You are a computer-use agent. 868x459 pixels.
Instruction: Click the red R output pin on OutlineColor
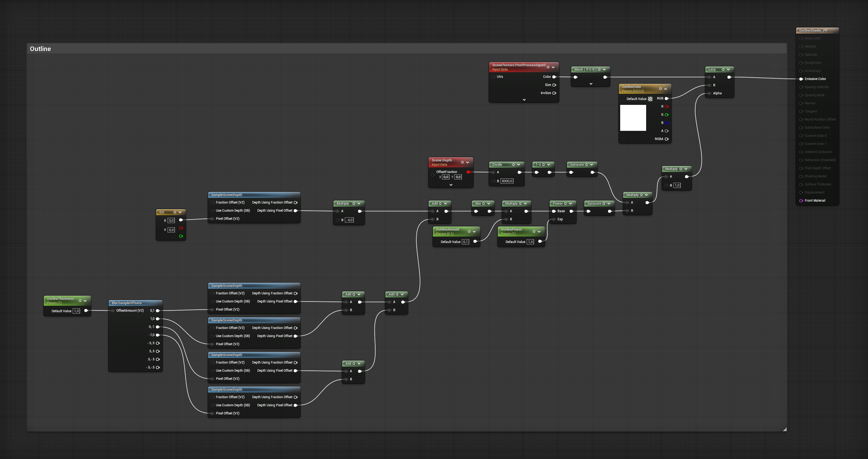tap(666, 107)
